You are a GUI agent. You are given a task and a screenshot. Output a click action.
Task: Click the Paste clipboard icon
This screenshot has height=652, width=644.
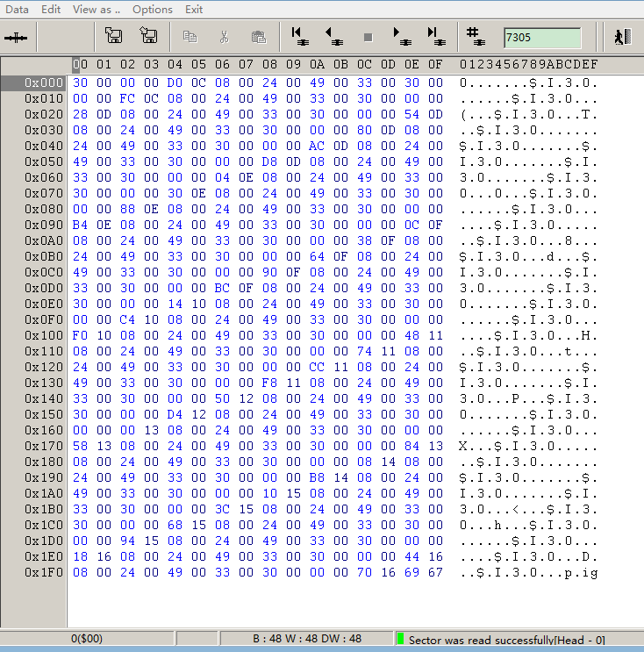pos(259,37)
